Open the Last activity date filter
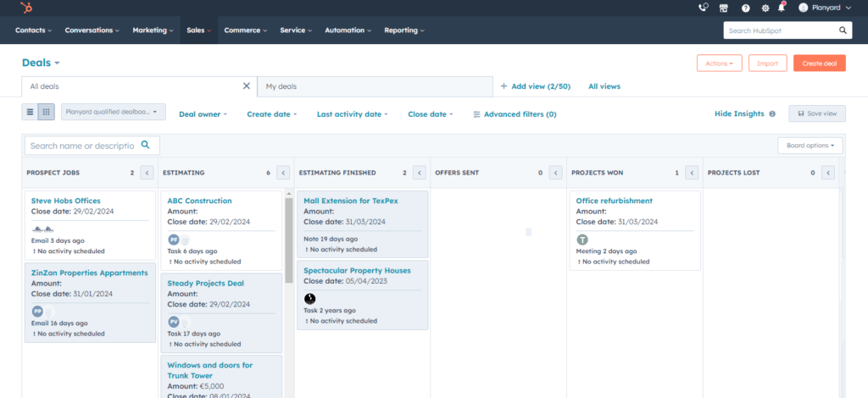 352,113
